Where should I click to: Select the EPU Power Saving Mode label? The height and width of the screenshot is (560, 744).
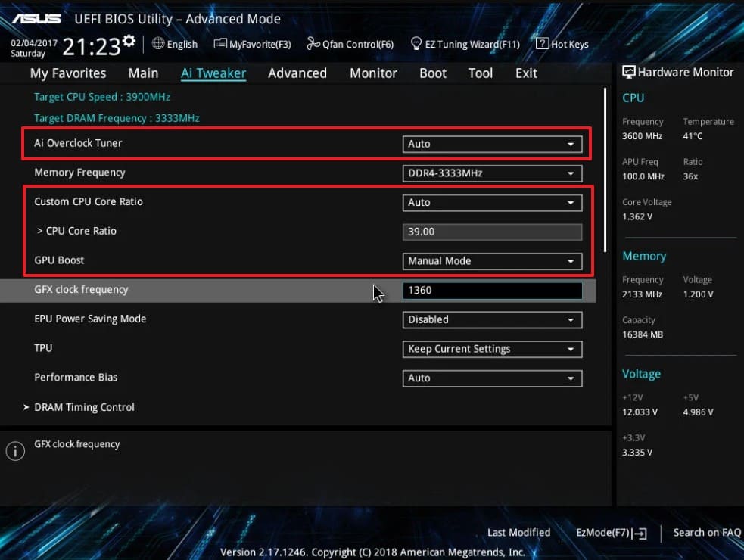click(90, 319)
